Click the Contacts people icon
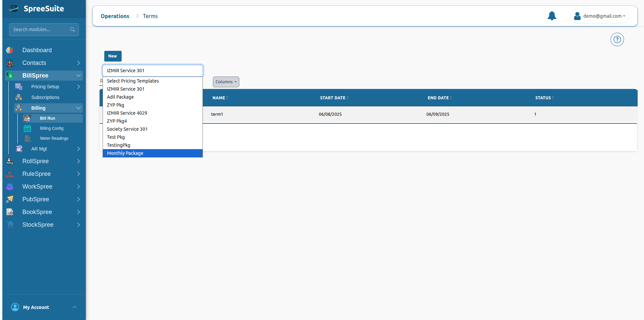 pos(10,63)
